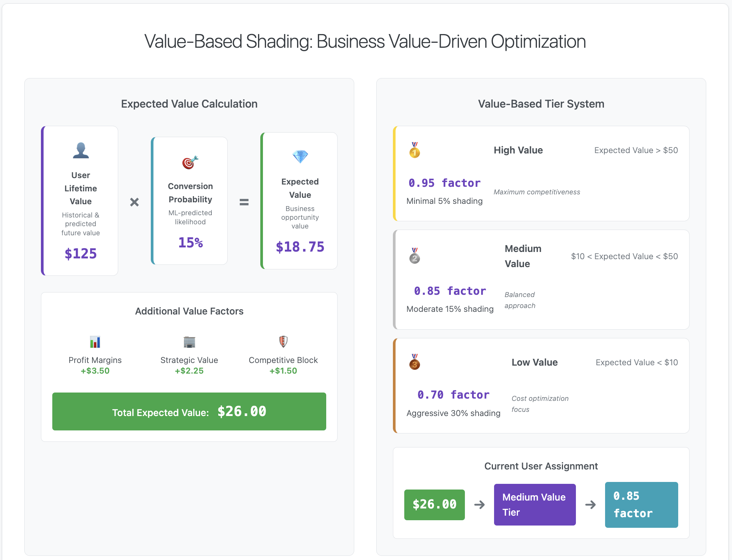Click the Profit Margins bar chart icon
Viewport: 732px width, 560px height.
(x=95, y=342)
